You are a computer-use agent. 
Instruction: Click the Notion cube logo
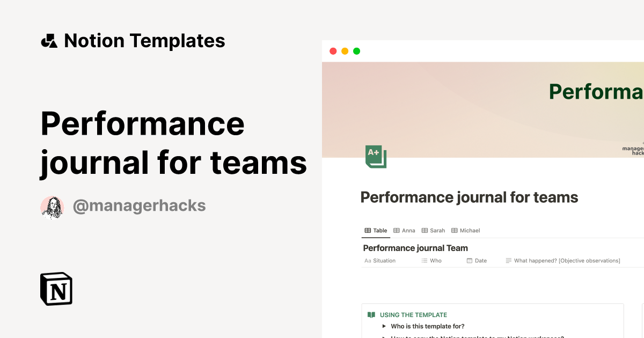click(56, 289)
